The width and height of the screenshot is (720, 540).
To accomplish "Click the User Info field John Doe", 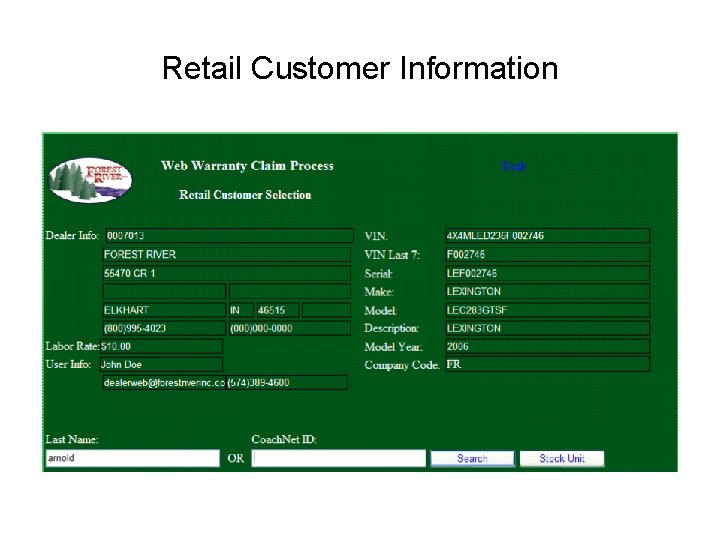I will pyautogui.click(x=161, y=365).
